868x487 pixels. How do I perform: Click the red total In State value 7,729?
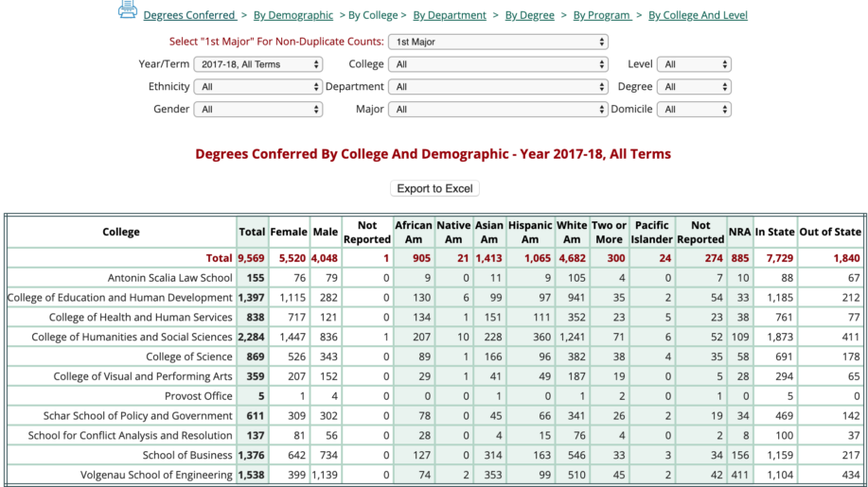pyautogui.click(x=779, y=258)
